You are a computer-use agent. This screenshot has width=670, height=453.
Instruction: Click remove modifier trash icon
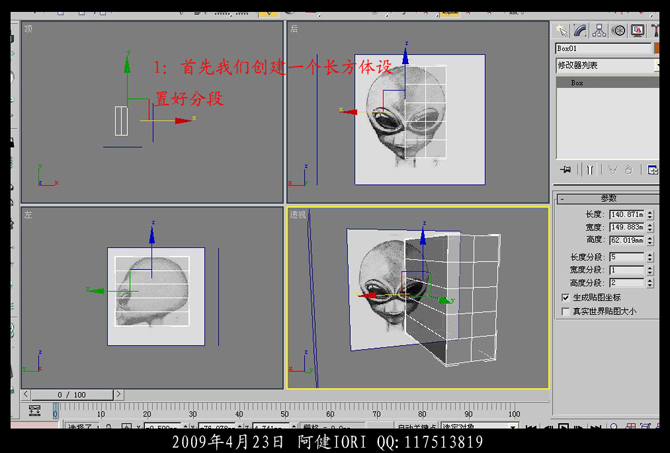pos(628,170)
